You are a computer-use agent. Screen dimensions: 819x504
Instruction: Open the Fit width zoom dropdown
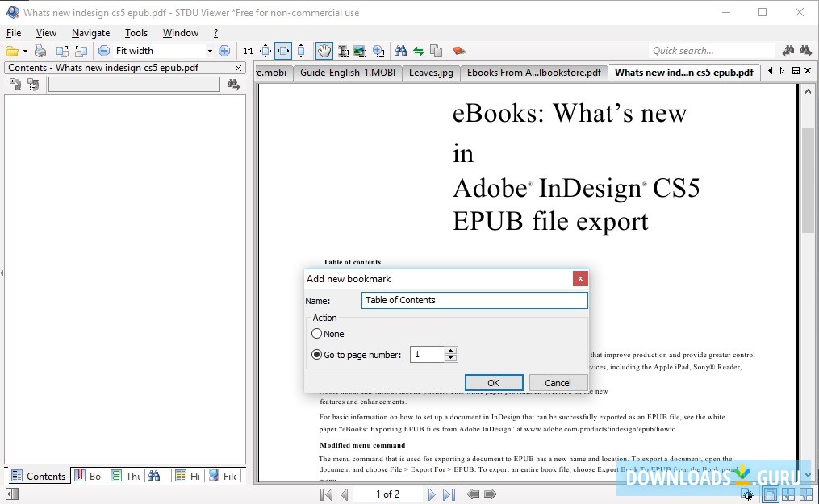210,50
